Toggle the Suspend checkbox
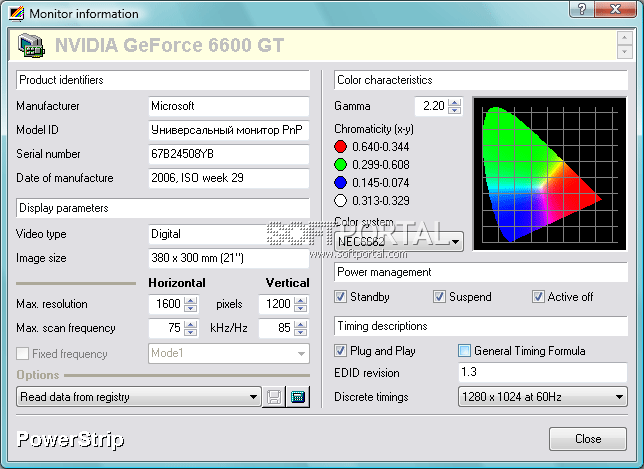This screenshot has width=644, height=469. [x=439, y=297]
